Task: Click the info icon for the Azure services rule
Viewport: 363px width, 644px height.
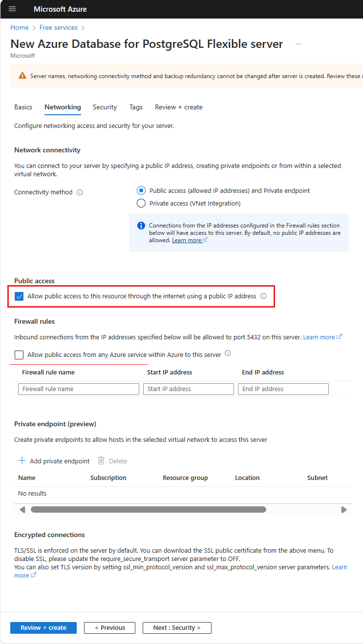Action: [227, 353]
